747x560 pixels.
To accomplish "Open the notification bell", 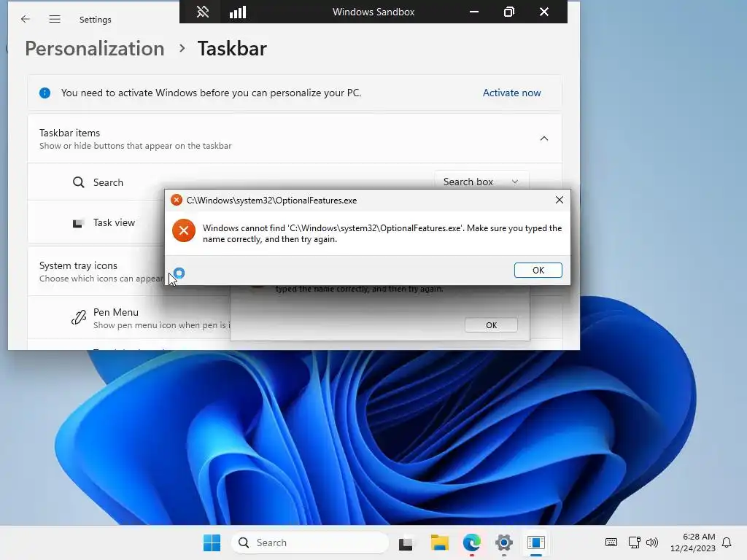I will [x=727, y=542].
